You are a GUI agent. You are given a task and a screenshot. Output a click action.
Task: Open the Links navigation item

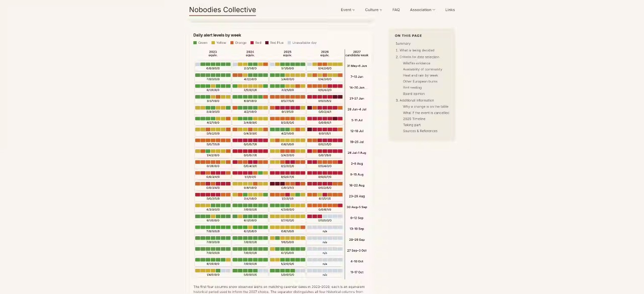(450, 10)
